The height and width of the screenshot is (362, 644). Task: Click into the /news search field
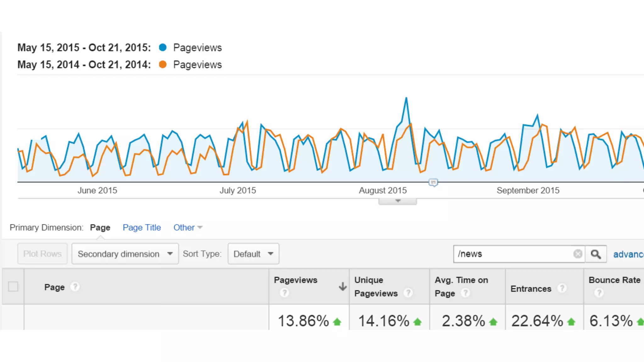(x=513, y=254)
